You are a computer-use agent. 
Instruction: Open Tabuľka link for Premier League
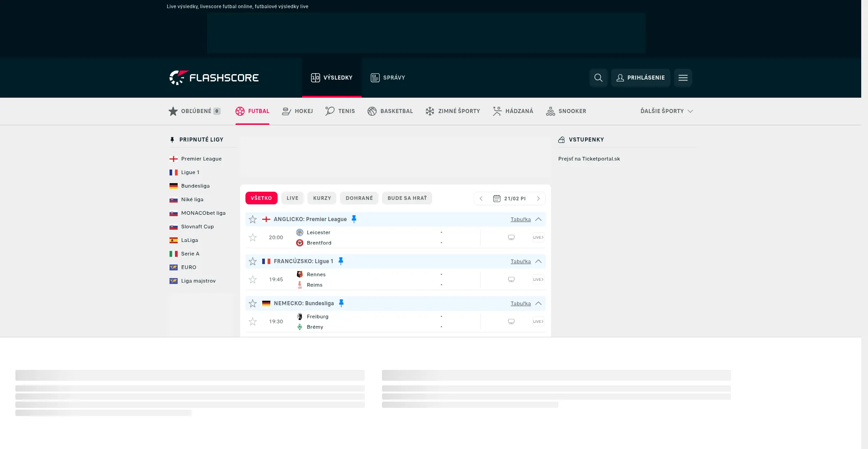(521, 219)
